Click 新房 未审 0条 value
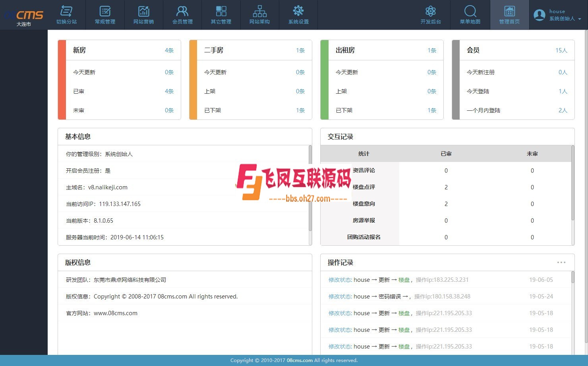This screenshot has width=588, height=366. pyautogui.click(x=169, y=110)
